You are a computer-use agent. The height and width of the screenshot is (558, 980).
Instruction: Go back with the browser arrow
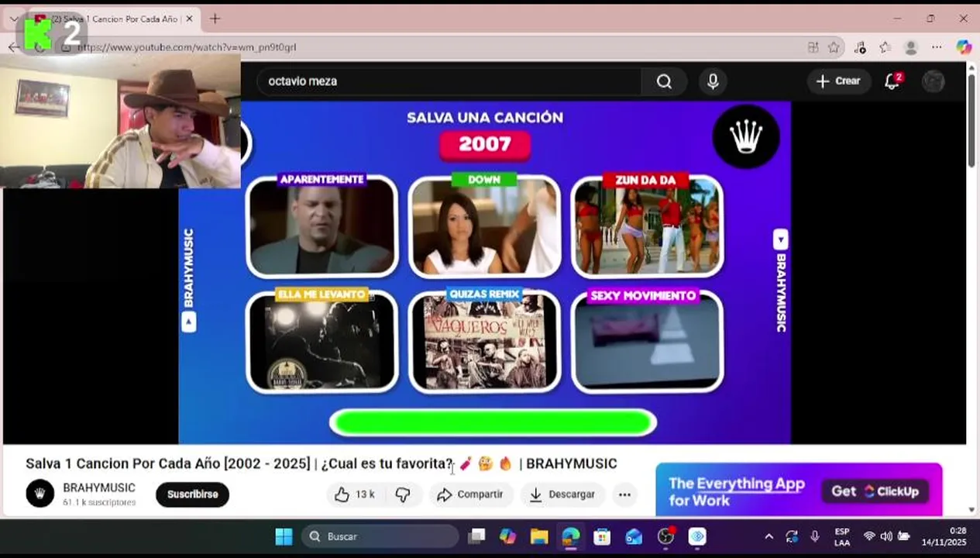coord(13,47)
